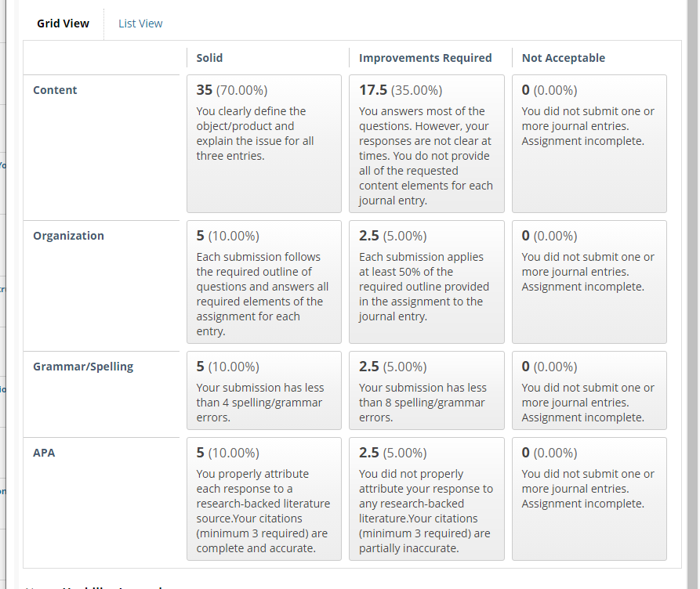The height and width of the screenshot is (589, 700).
Task: Choose Content Improvements Required 17.5 cell
Action: [x=426, y=143]
